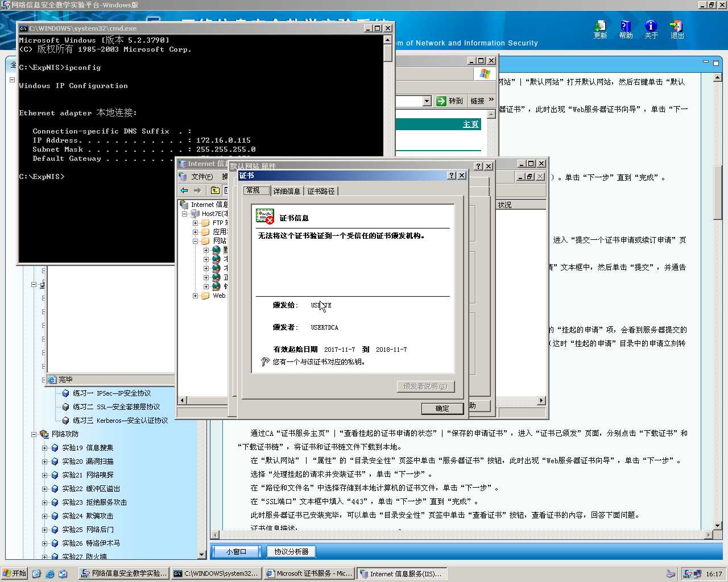Click the 网络信息安全教学实验 taskbar button

[123, 574]
